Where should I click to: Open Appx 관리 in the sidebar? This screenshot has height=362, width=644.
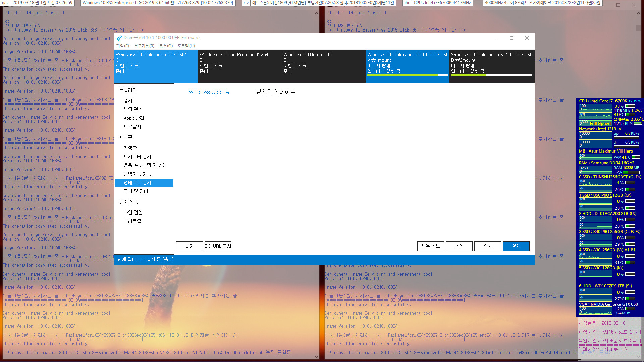pyautogui.click(x=134, y=118)
